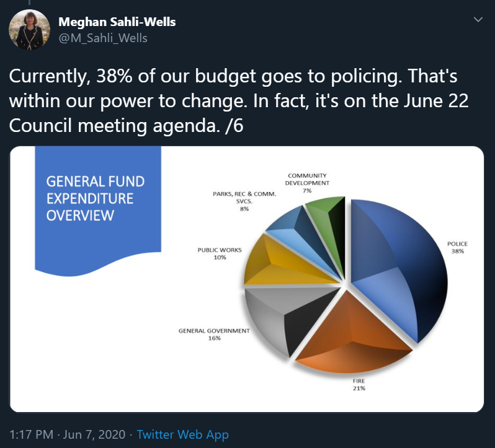Click the FIRE 21% label
Image resolution: width=495 pixels, height=448 pixels.
[x=359, y=385]
